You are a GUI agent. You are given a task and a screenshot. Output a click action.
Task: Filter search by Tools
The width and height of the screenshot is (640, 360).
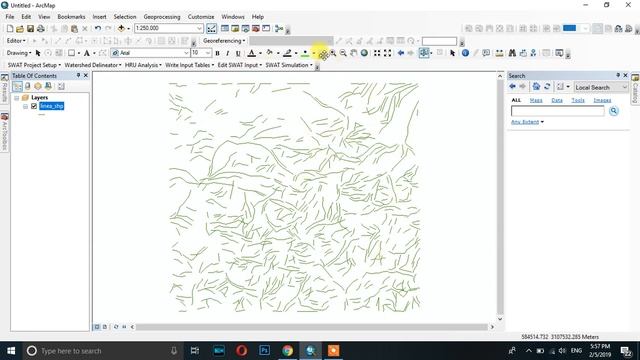(x=578, y=100)
